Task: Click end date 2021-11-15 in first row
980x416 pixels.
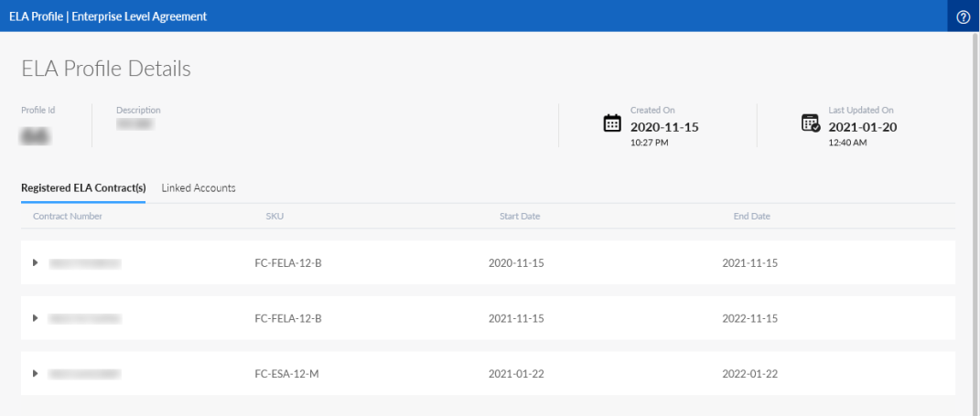Action: click(x=750, y=263)
